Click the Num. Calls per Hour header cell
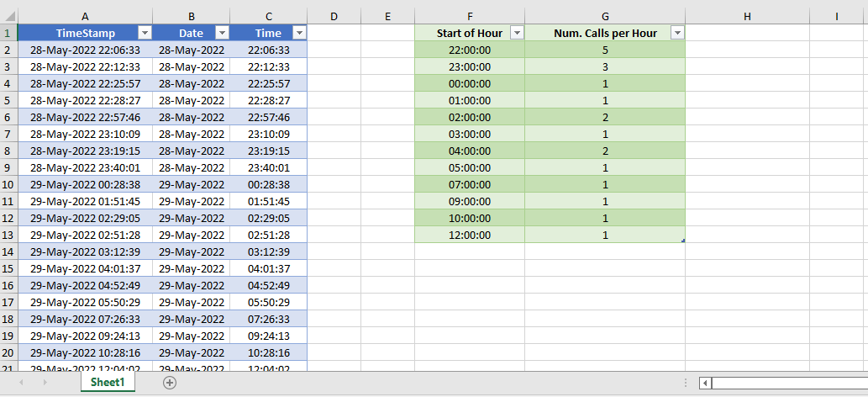Viewport: 868px width, 397px height. click(x=605, y=34)
